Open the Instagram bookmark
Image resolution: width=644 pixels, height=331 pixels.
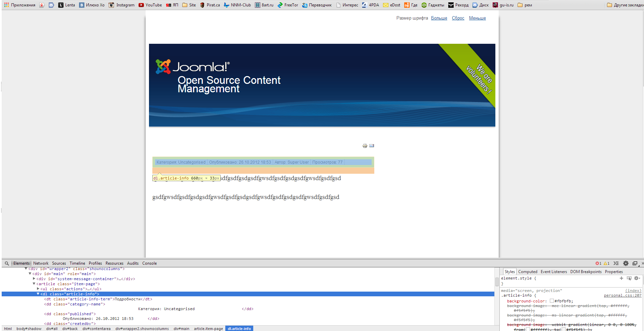(122, 5)
